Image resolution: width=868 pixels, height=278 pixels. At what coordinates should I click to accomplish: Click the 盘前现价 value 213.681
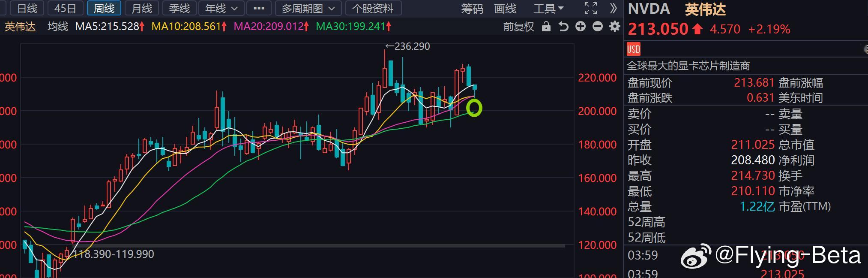[754, 82]
